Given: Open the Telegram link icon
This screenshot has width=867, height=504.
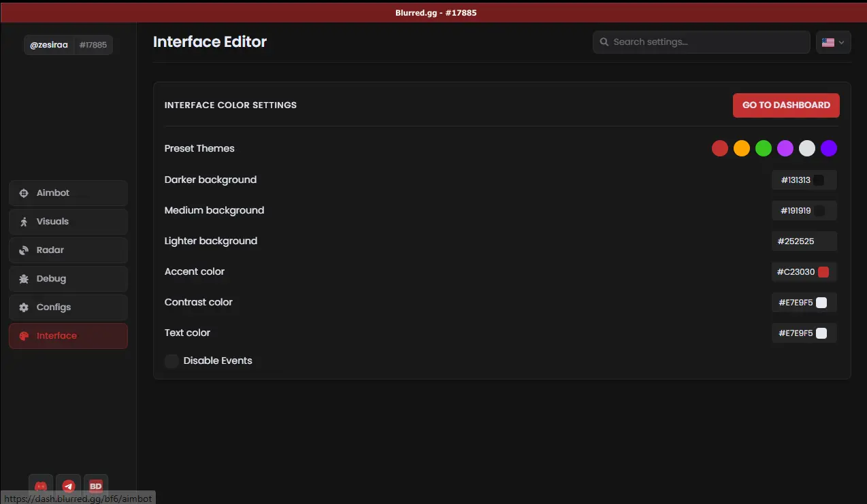Looking at the screenshot, I should 68,486.
